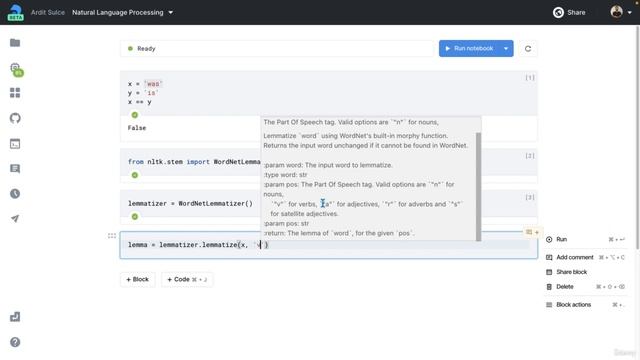
Task: Click the drag handle of the lemma block
Action: pos(112,236)
